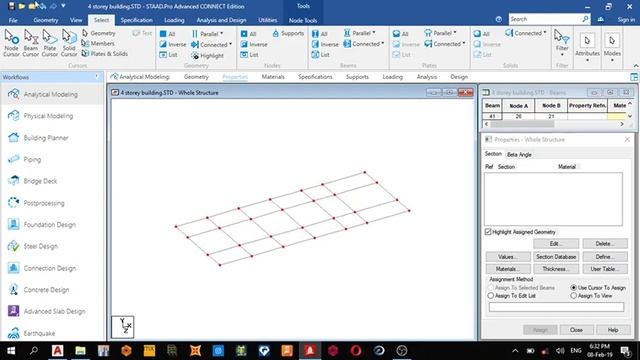Select Assign To Edit List option
This screenshot has height=360, width=640.
491,296
